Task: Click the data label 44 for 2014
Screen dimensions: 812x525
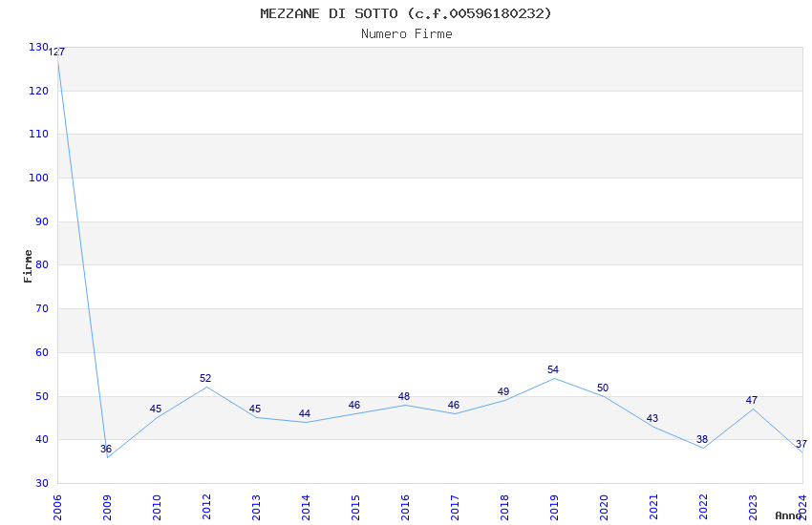Action: [x=305, y=413]
